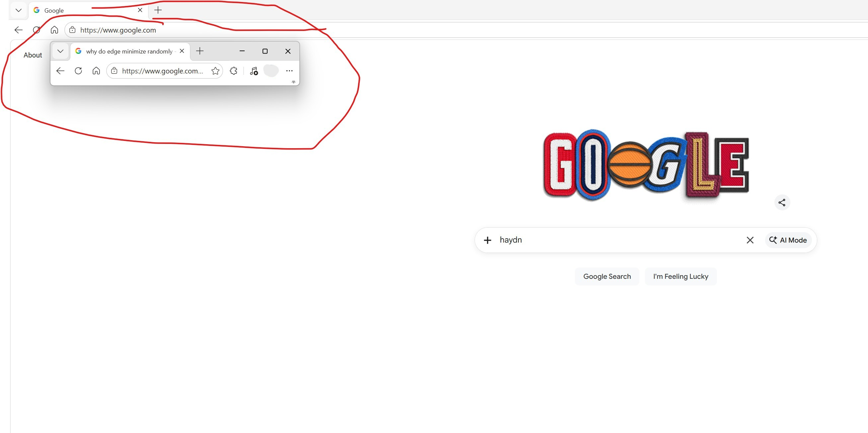Image resolution: width=868 pixels, height=433 pixels.
Task: Close the "why do edge minimize randomly" tab
Action: [x=182, y=51]
